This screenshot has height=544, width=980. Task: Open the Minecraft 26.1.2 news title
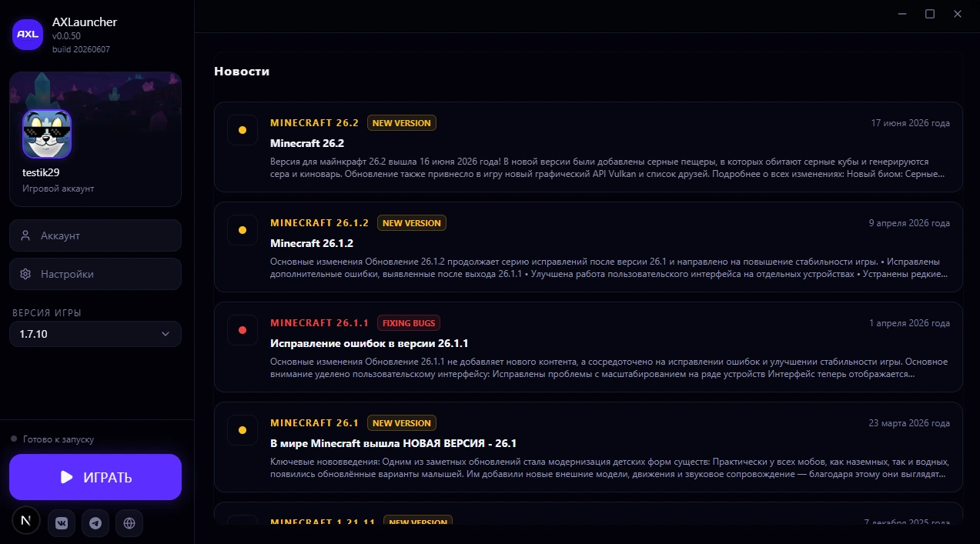tap(312, 243)
